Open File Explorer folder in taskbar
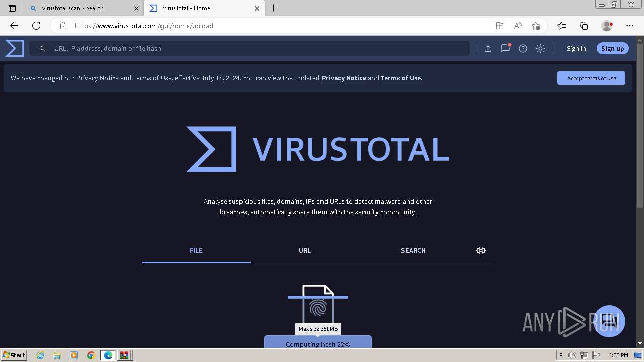Viewport: 644px width, 362px height. tap(57, 355)
